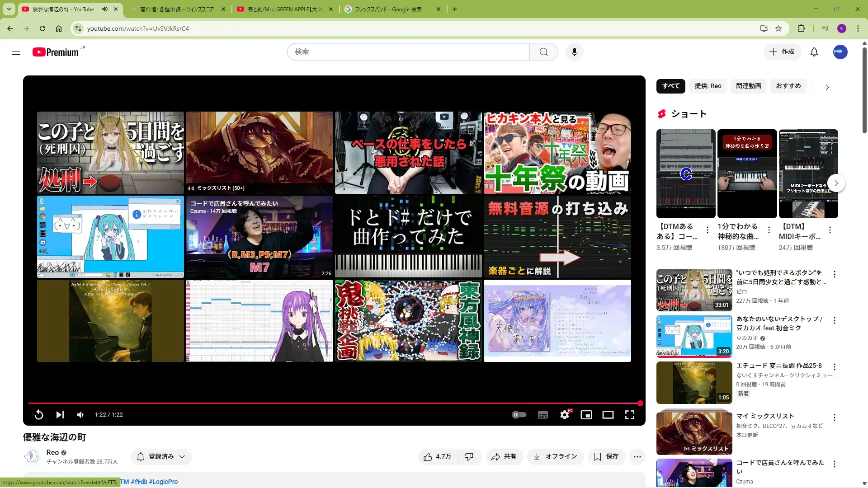Switch to theater mode icon
The width and height of the screenshot is (868, 488).
[608, 415]
